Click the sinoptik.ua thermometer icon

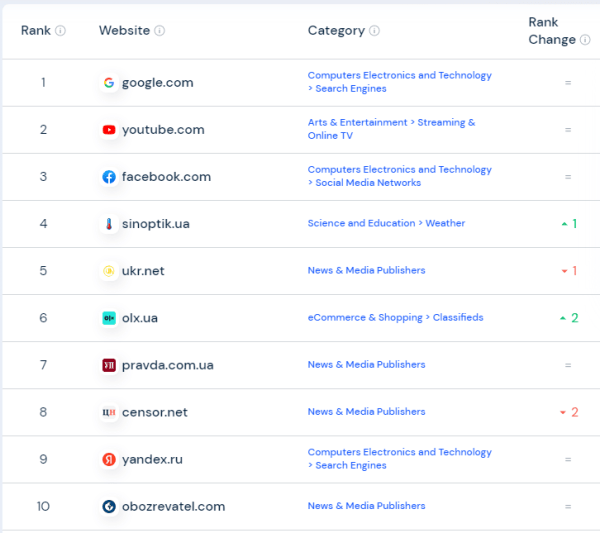click(109, 224)
